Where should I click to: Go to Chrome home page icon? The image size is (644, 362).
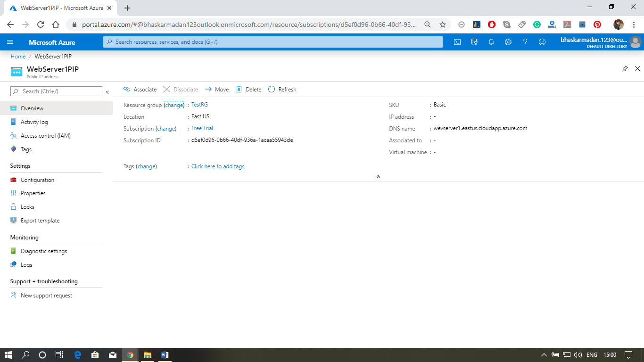[56, 25]
